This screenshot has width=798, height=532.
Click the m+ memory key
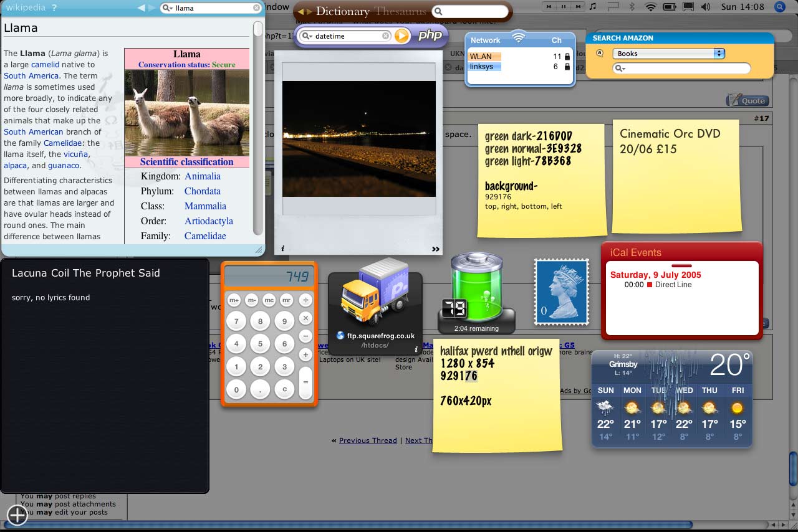click(x=234, y=300)
